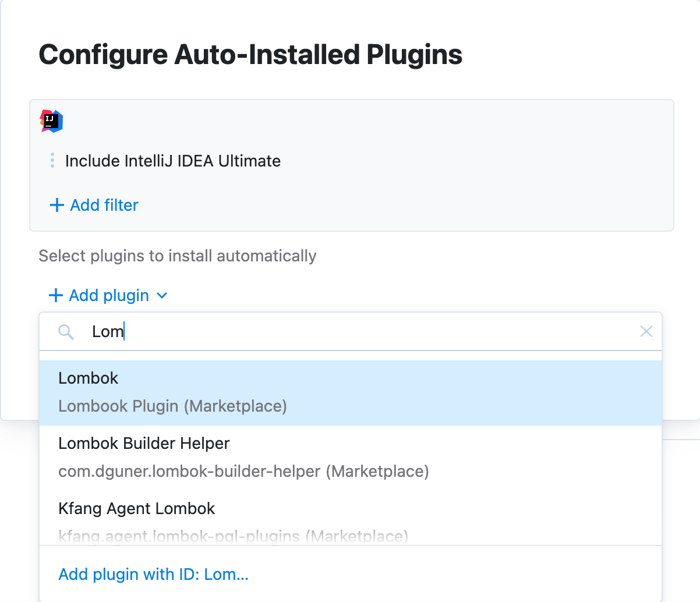Image resolution: width=700 pixels, height=602 pixels.
Task: Click the kfang.agent.lombok-pgl-plugins ID text
Action: click(233, 536)
